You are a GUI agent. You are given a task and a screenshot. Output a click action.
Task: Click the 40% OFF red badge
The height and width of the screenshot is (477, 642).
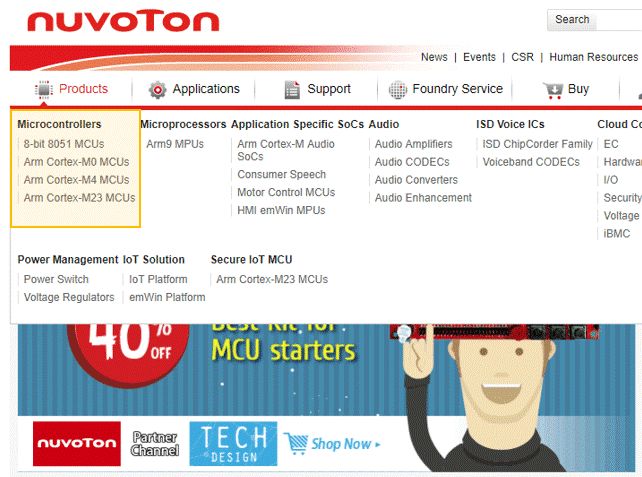pos(128,354)
